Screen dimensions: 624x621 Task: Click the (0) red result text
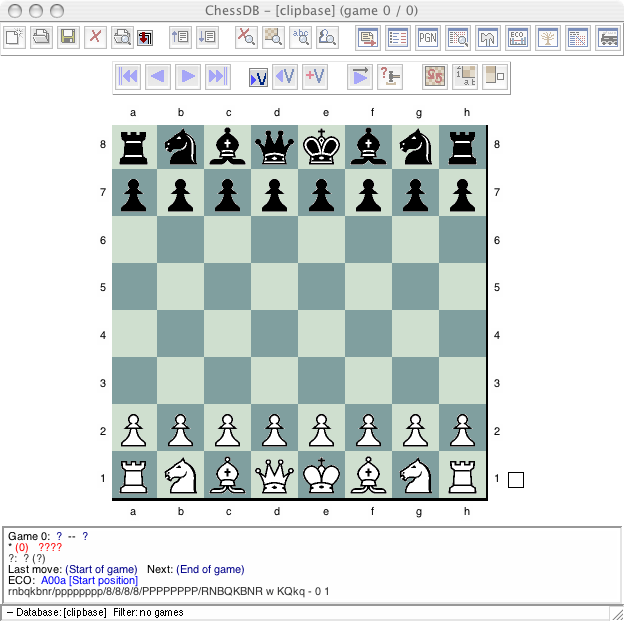pyautogui.click(x=21, y=547)
